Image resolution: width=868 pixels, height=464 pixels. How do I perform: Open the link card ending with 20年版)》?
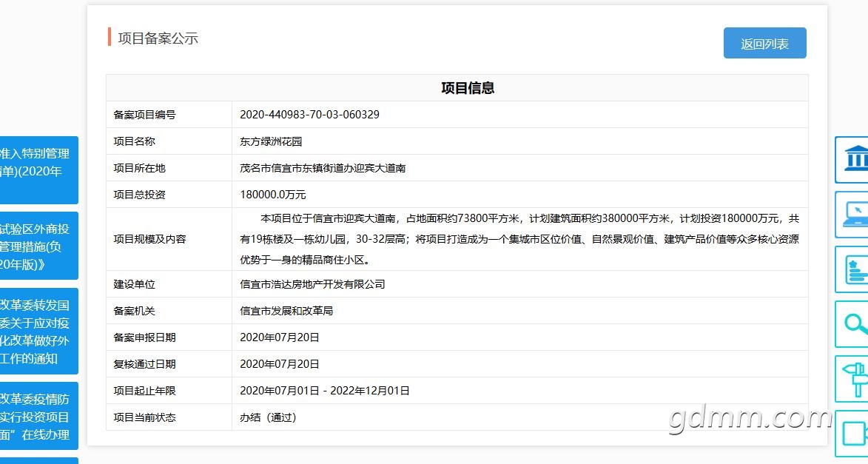tap(38, 246)
